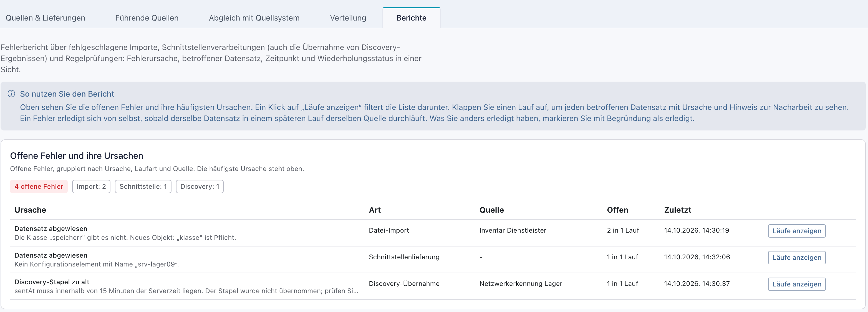Click 'Inventar Dienstleister' source cell
The image size is (868, 312).
pos(513,230)
